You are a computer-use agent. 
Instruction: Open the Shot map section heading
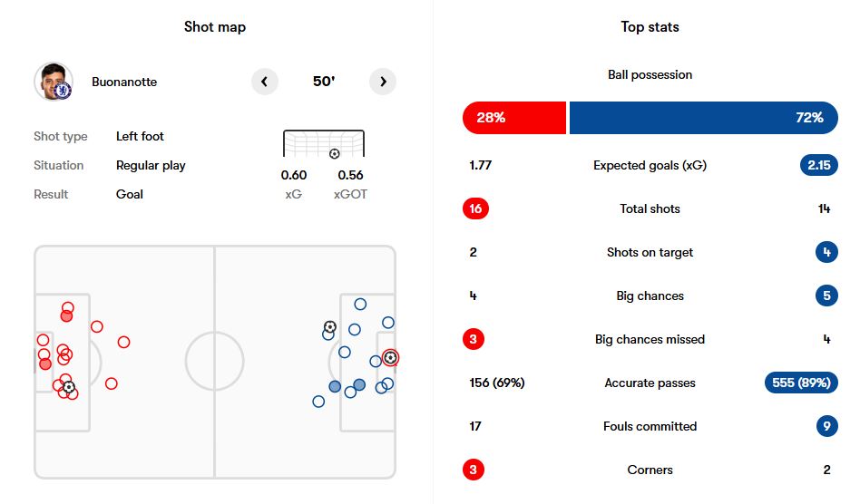(215, 27)
